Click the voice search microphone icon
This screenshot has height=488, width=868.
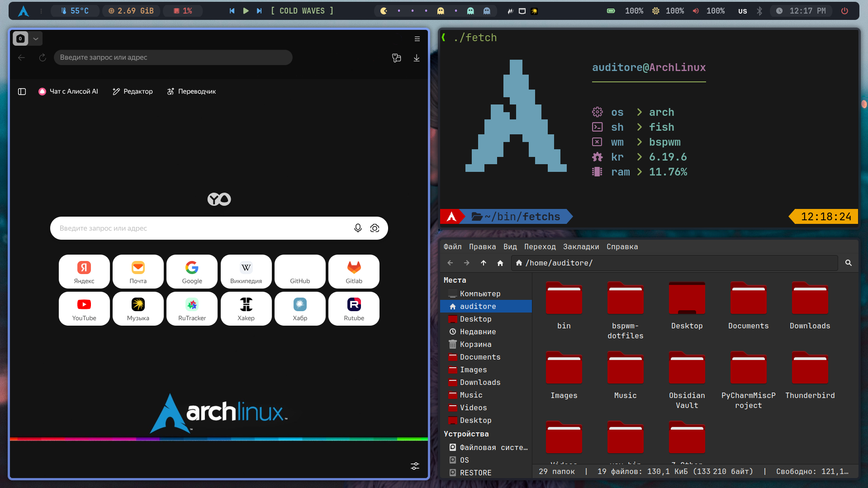(358, 228)
